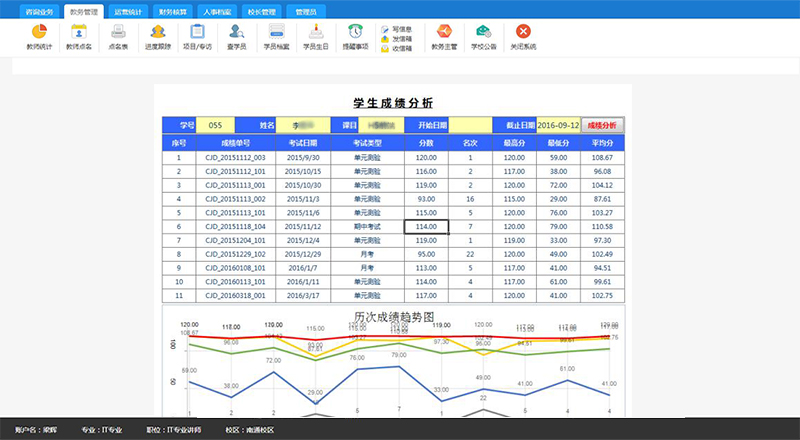This screenshot has height=440, width=800.
Task: Click the 教务主管 toolbar icon
Action: click(x=442, y=33)
